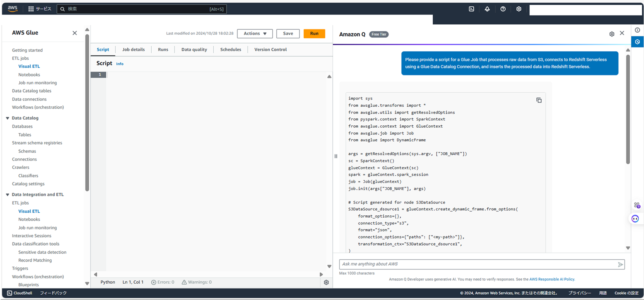This screenshot has height=300, width=644.
Task: Open the Data quality tab
Action: (194, 49)
